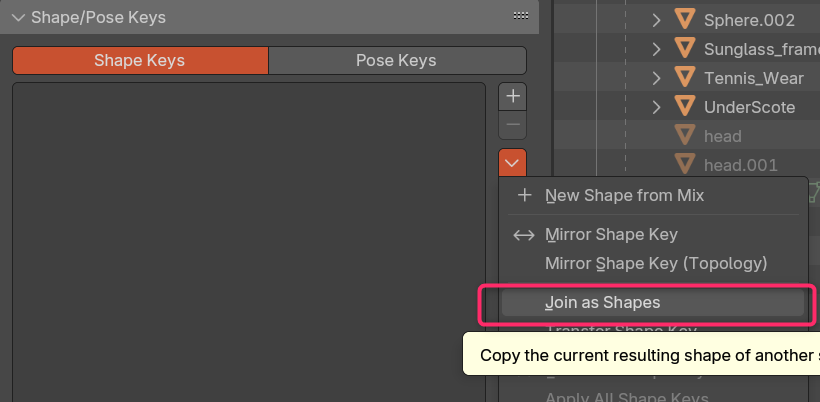Click the Sphere.002 mesh icon
The height and width of the screenshot is (402, 820).
pos(684,19)
